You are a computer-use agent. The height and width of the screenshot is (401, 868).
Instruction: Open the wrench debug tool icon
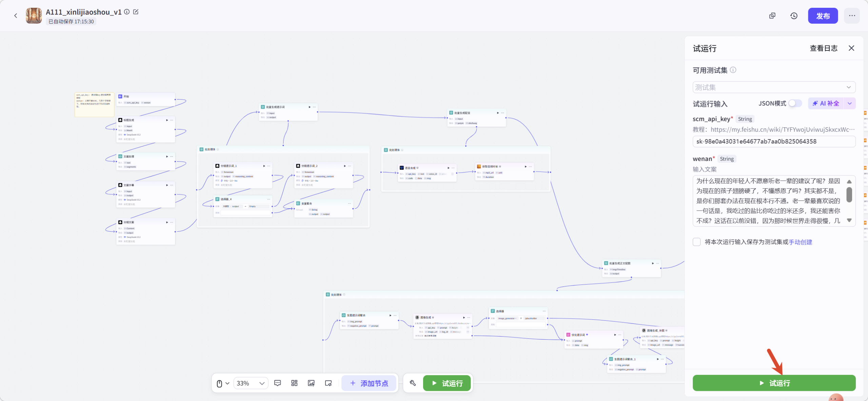(x=413, y=383)
